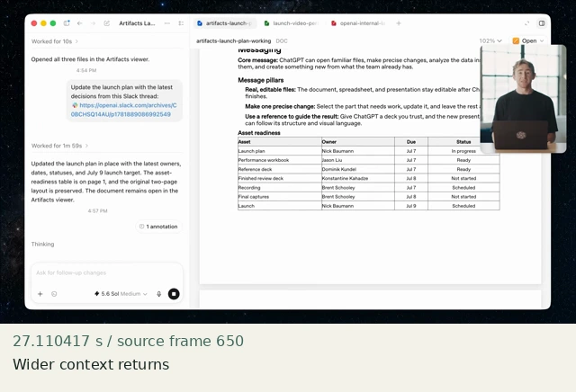Select the Final captures asset cell
576x392 pixels.
click(280, 197)
